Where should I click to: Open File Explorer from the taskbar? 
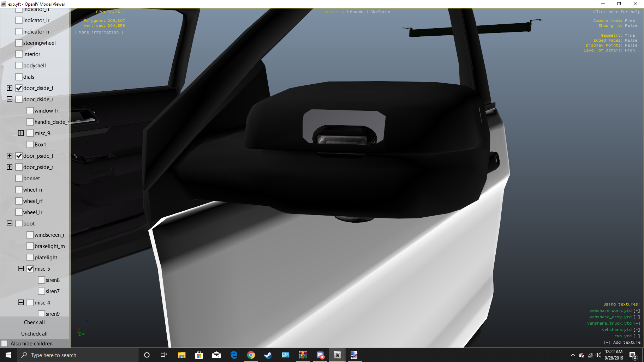point(181,355)
